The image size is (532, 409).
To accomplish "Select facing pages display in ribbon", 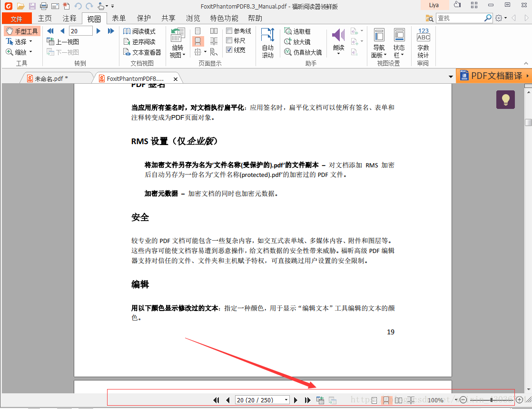I will (214, 31).
